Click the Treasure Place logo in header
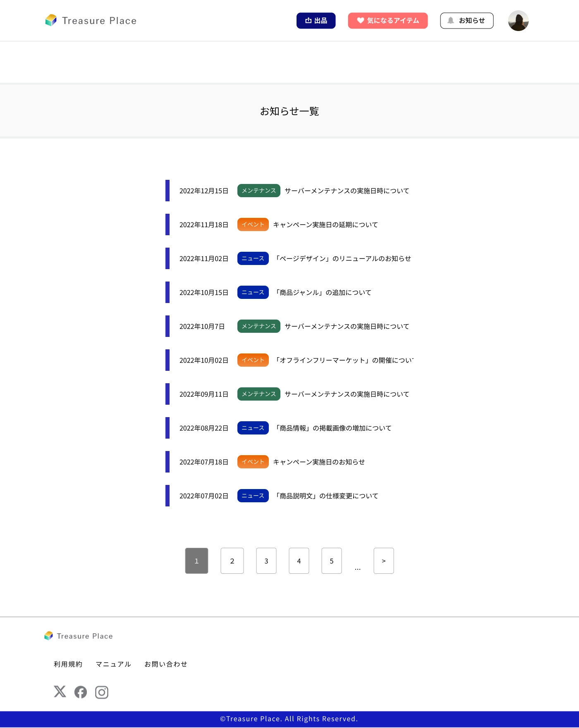579x728 pixels. pyautogui.click(x=91, y=21)
